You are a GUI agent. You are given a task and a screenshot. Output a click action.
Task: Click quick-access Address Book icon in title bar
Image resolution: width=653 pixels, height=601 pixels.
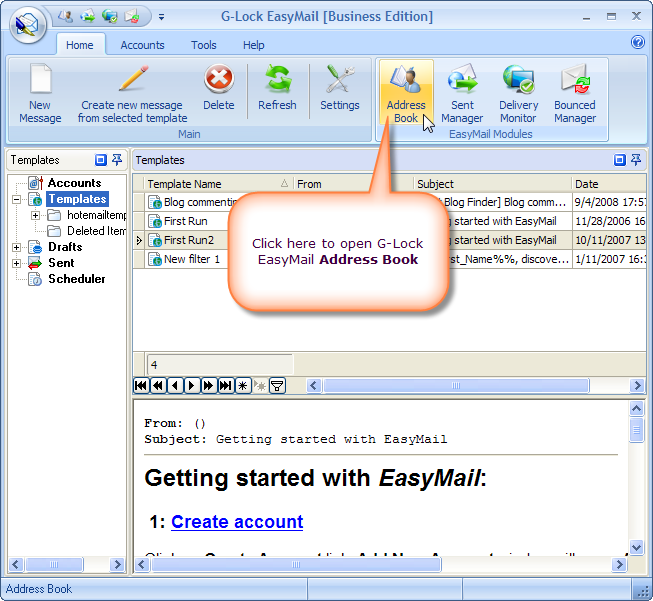pos(65,17)
